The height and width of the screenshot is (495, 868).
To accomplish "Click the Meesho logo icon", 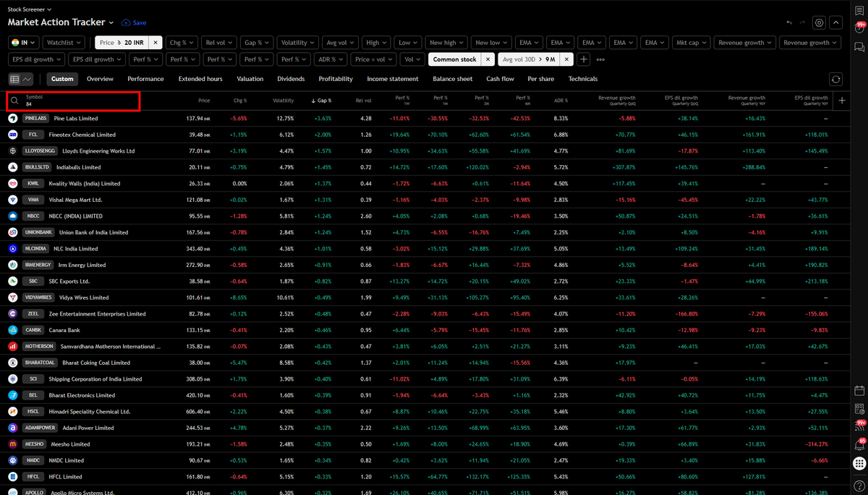I will pyautogui.click(x=13, y=444).
